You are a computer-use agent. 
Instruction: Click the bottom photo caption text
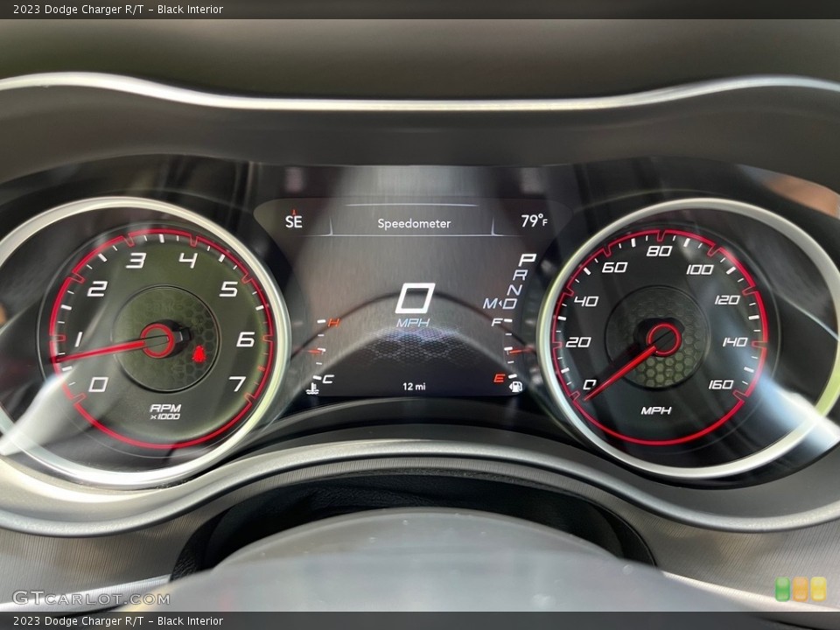tap(118, 621)
